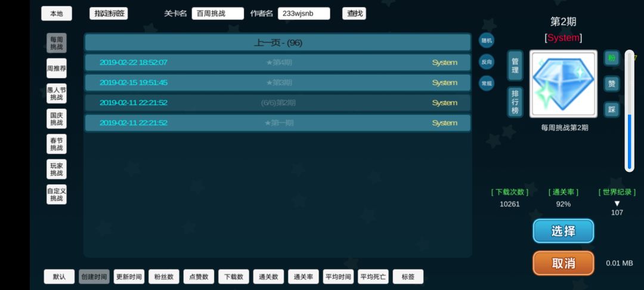Click the 踩 dislike button

[612, 110]
